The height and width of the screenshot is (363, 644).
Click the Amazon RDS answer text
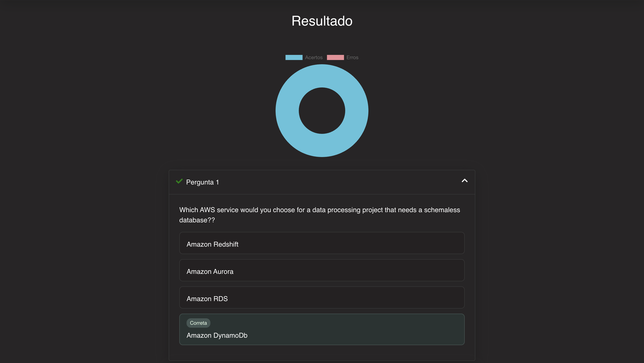207,299
